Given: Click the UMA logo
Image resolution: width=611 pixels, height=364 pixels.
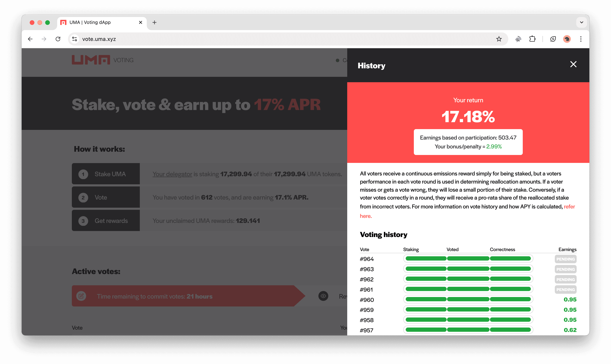Looking at the screenshot, I should click(91, 60).
